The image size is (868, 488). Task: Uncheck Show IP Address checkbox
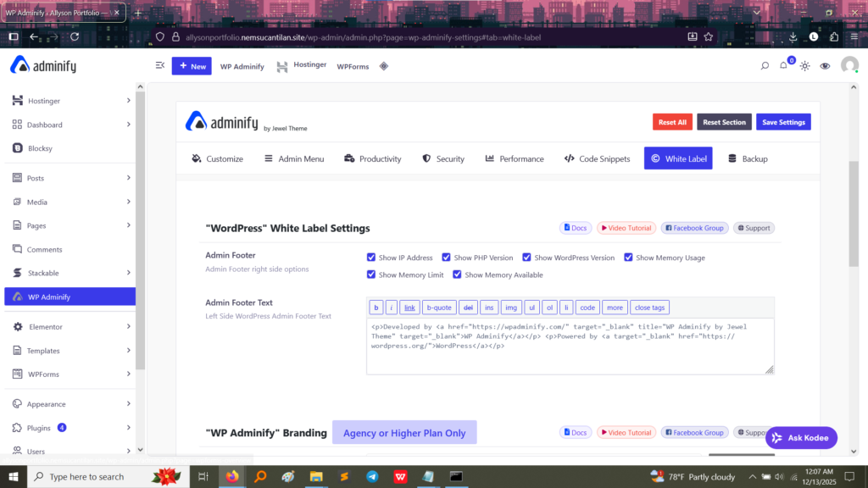(x=371, y=258)
